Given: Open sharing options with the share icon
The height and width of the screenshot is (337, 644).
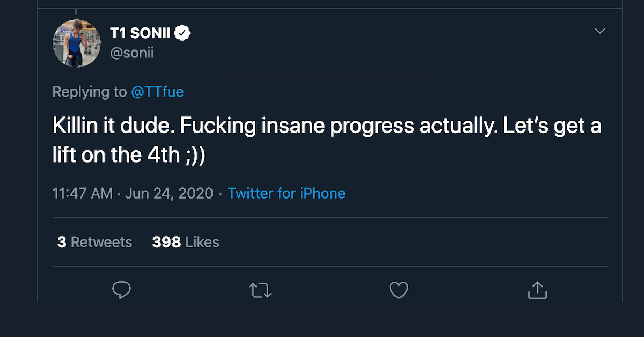Looking at the screenshot, I should click(537, 290).
